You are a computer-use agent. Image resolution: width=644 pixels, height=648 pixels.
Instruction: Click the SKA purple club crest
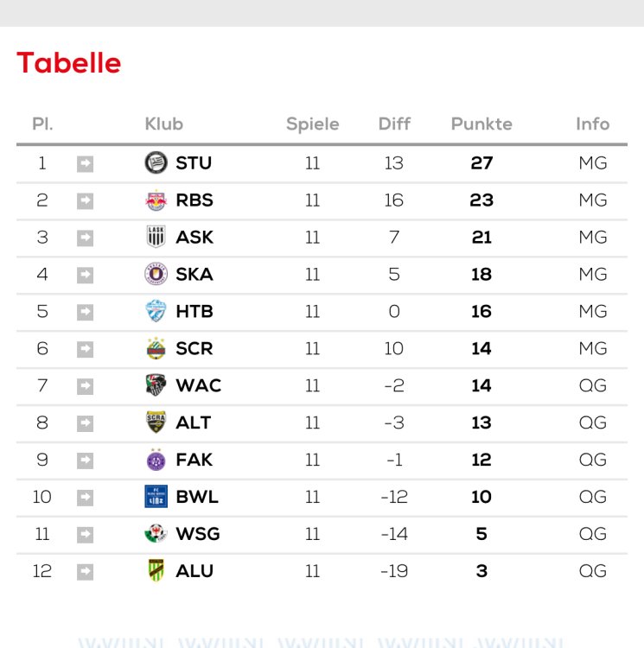click(156, 274)
